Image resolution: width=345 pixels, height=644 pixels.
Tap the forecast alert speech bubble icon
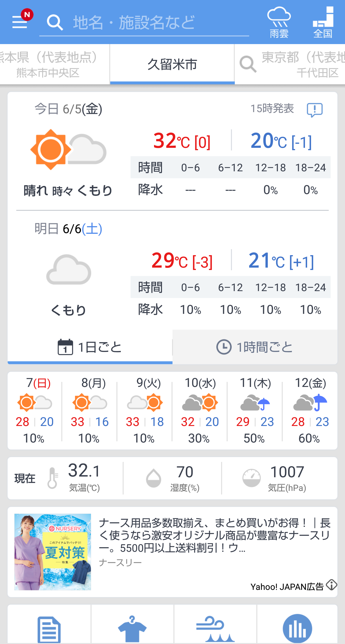coord(315,110)
